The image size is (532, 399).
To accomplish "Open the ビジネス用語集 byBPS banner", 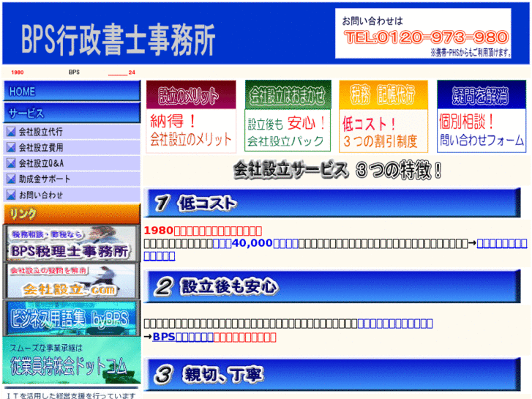I will (x=71, y=318).
